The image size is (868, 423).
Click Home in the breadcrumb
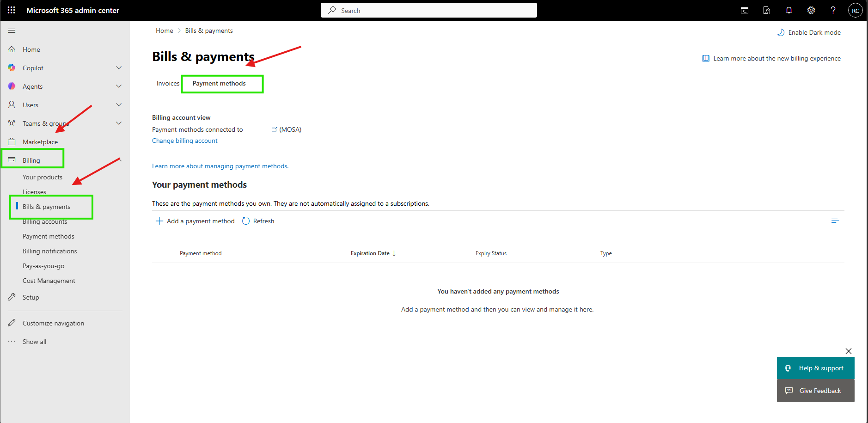(x=165, y=31)
